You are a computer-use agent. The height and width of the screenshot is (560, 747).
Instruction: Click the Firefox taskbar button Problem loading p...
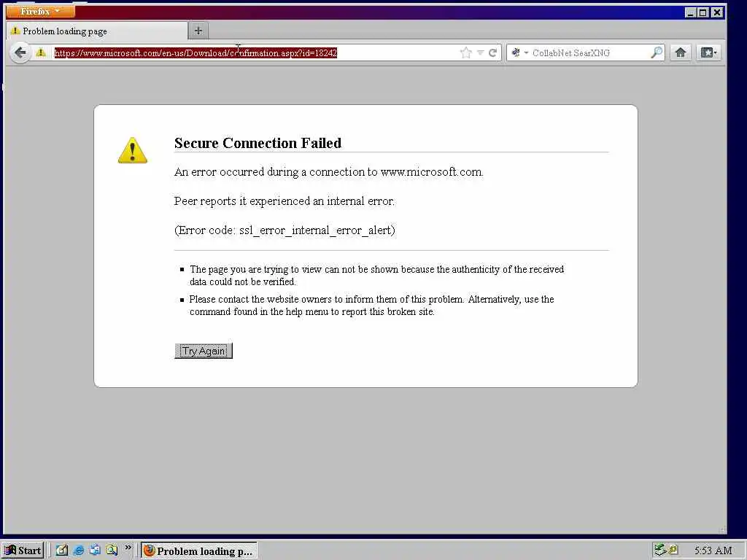coord(199,551)
